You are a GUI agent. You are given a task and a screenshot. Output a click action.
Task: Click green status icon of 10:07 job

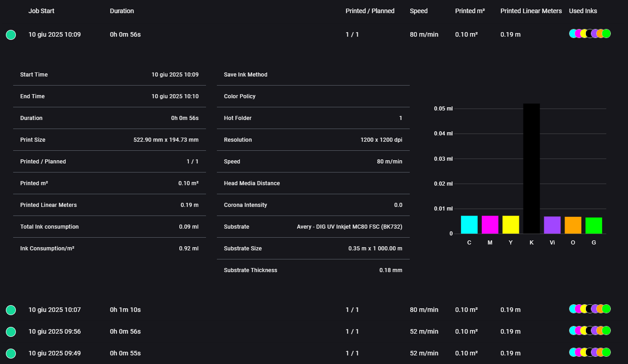[11, 310]
